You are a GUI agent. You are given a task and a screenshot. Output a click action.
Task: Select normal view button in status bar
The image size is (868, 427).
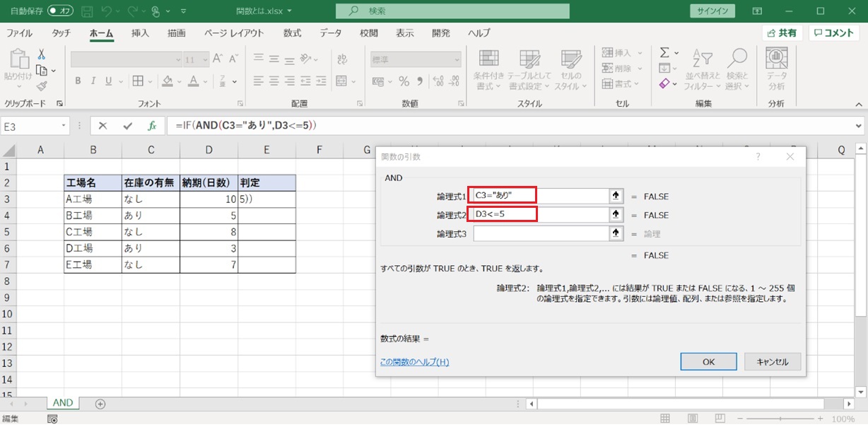coord(665,419)
